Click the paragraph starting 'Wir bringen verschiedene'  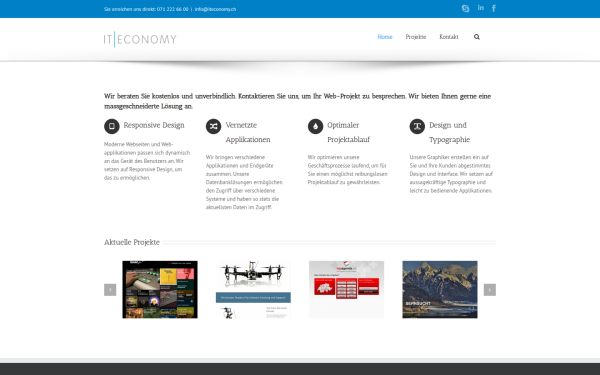(x=244, y=182)
